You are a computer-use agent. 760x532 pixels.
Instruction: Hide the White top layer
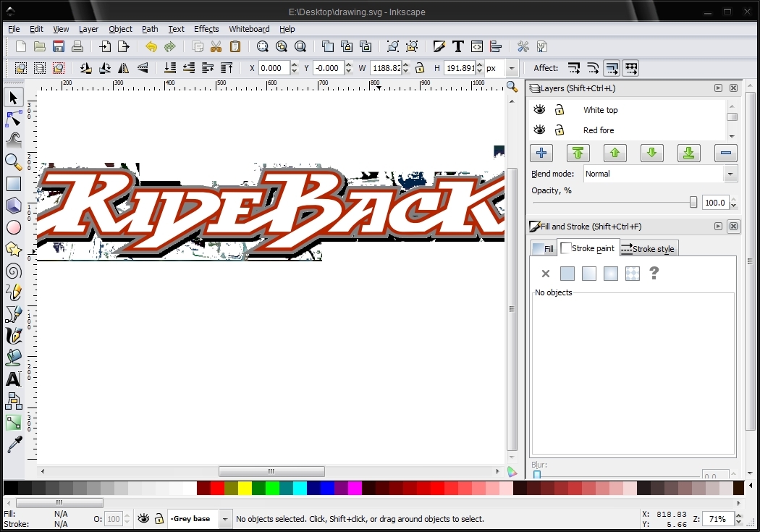point(539,110)
